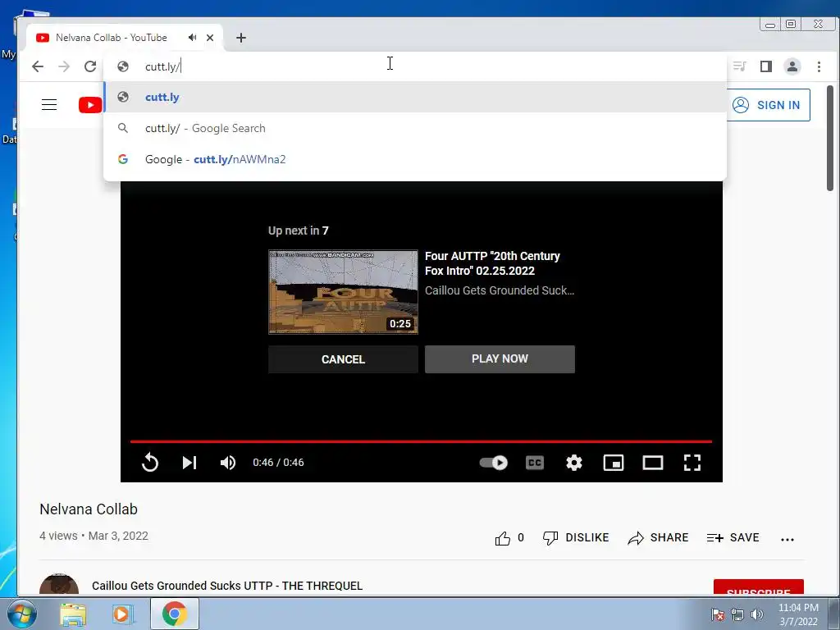Open a new browser tab

(x=241, y=38)
